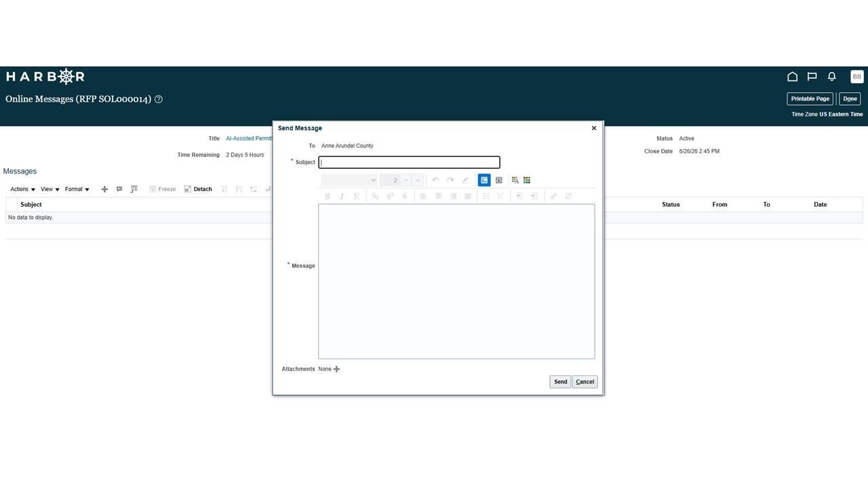Click the undo icon in message editor
The width and height of the screenshot is (868, 488).
(x=435, y=180)
